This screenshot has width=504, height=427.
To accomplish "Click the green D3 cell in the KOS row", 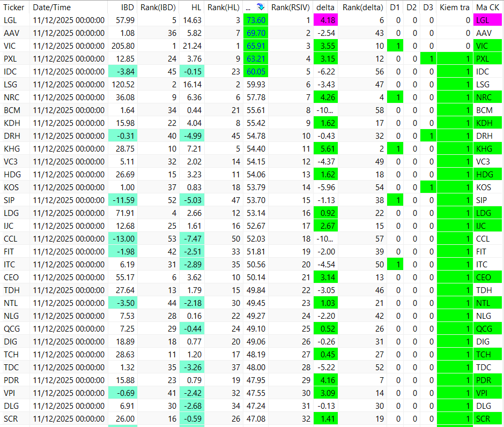I will click(428, 188).
